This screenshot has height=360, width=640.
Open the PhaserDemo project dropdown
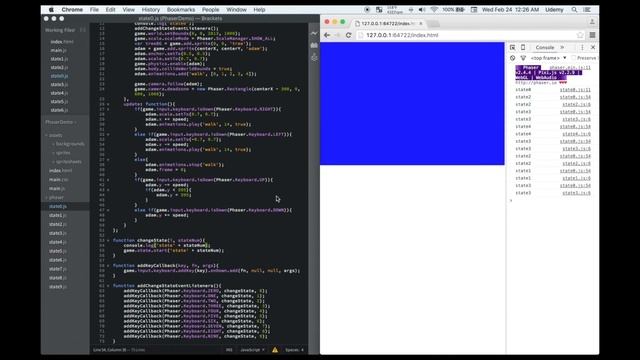[x=61, y=122]
